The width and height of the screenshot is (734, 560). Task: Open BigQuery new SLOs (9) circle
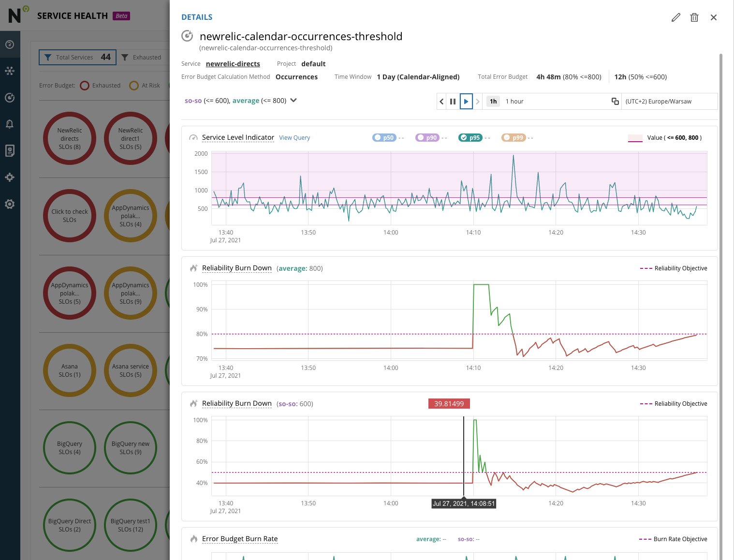(131, 448)
